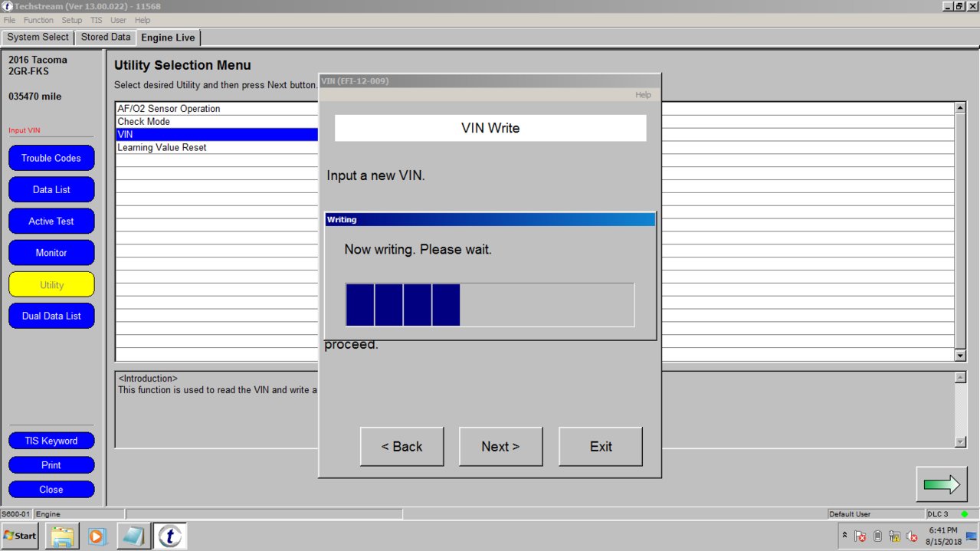Open the File menu
Viewport: 980px width, 551px height.
pyautogui.click(x=9, y=20)
